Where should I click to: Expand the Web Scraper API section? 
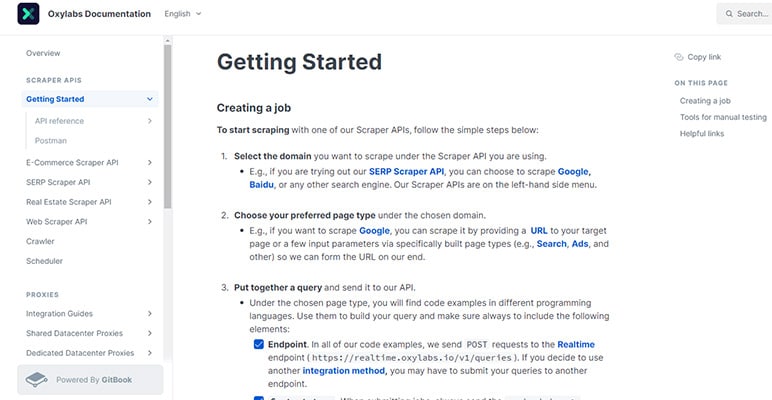point(149,221)
